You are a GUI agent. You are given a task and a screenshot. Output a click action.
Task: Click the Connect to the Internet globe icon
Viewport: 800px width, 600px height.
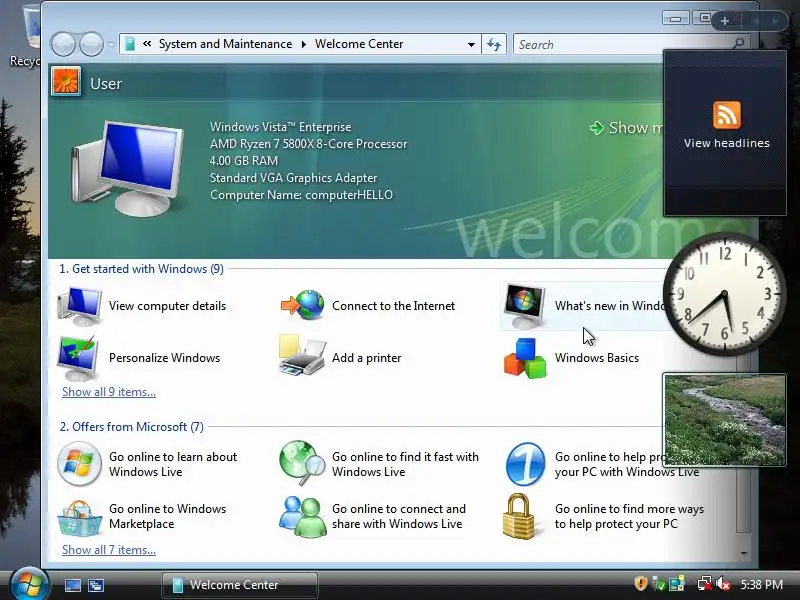(303, 305)
